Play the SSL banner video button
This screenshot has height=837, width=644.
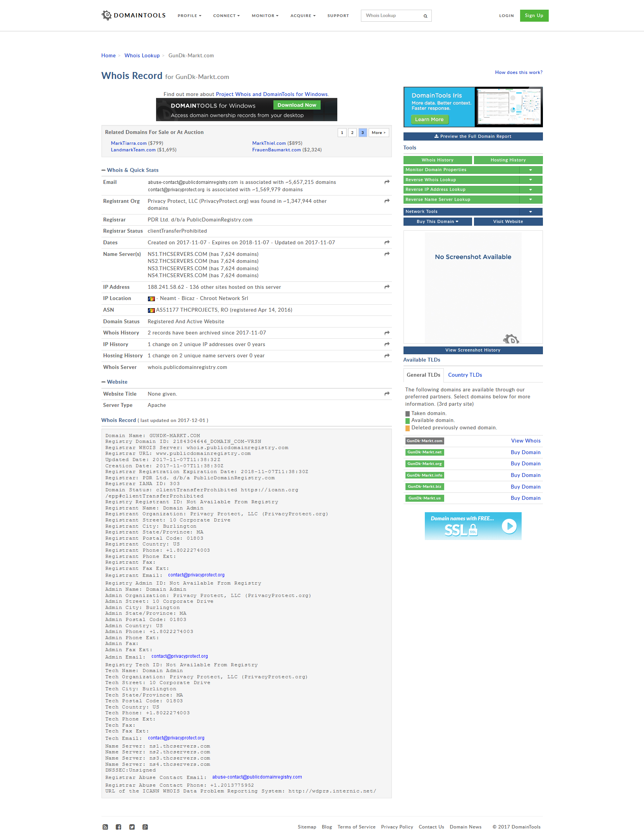509,526
